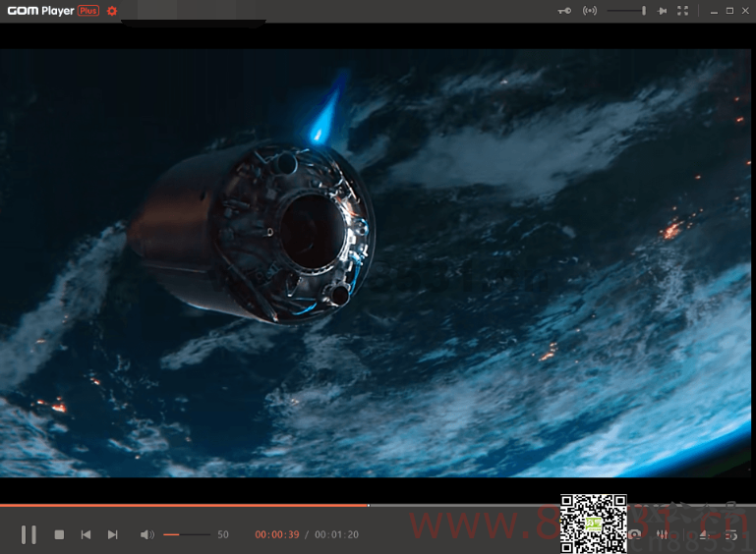Open the broadcast/streaming wave icon
Viewport: 756px width, 554px height.
click(x=589, y=11)
